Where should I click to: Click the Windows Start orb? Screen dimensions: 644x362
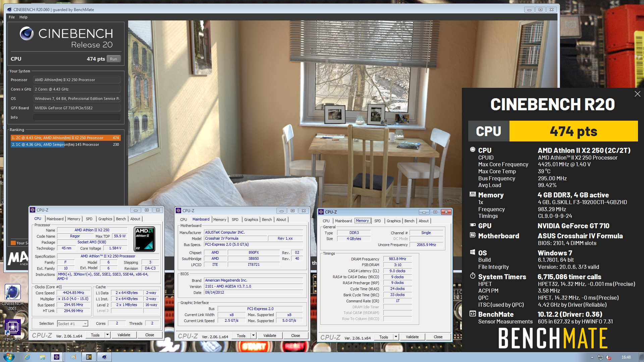[9, 357]
